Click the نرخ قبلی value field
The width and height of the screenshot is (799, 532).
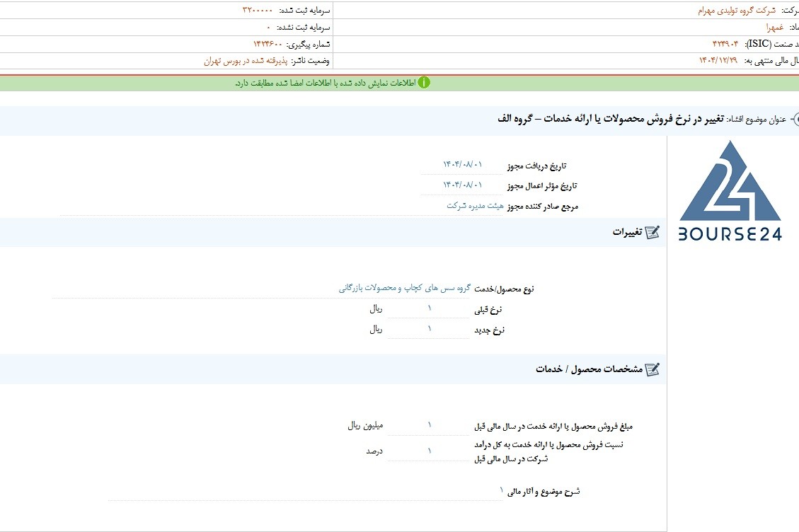(429, 309)
